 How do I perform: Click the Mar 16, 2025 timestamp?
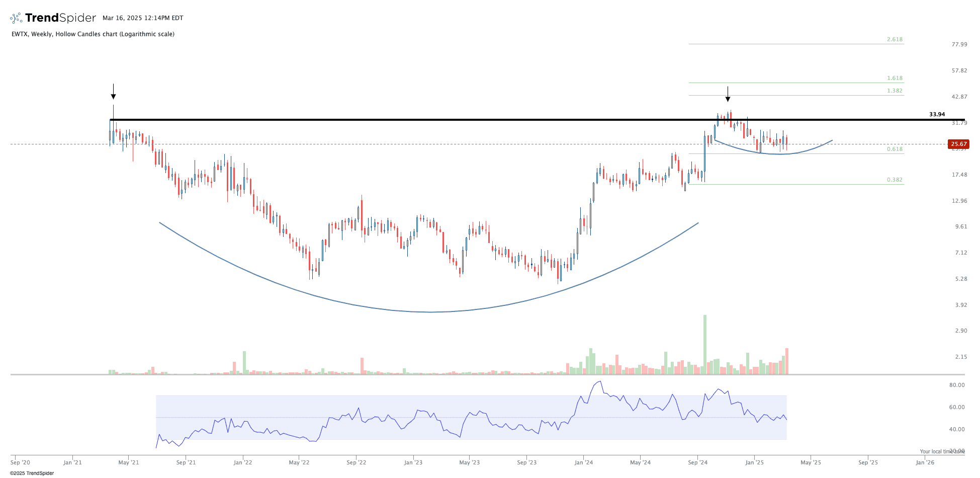143,18
